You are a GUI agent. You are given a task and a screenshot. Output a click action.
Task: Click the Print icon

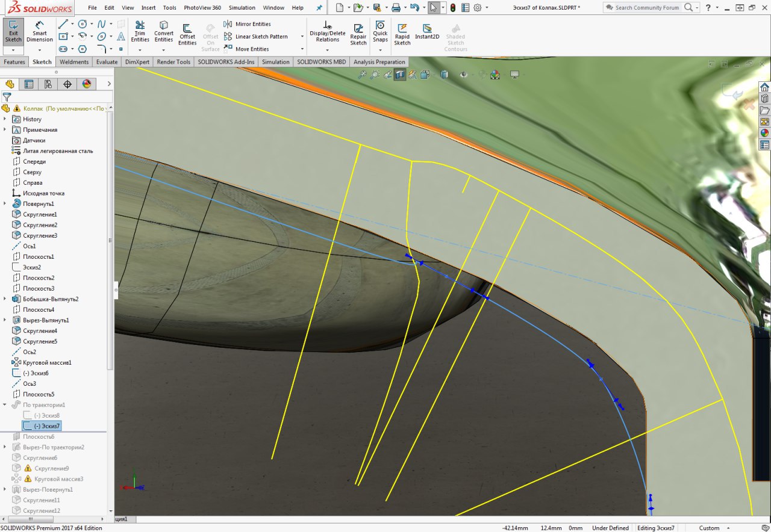pos(396,8)
